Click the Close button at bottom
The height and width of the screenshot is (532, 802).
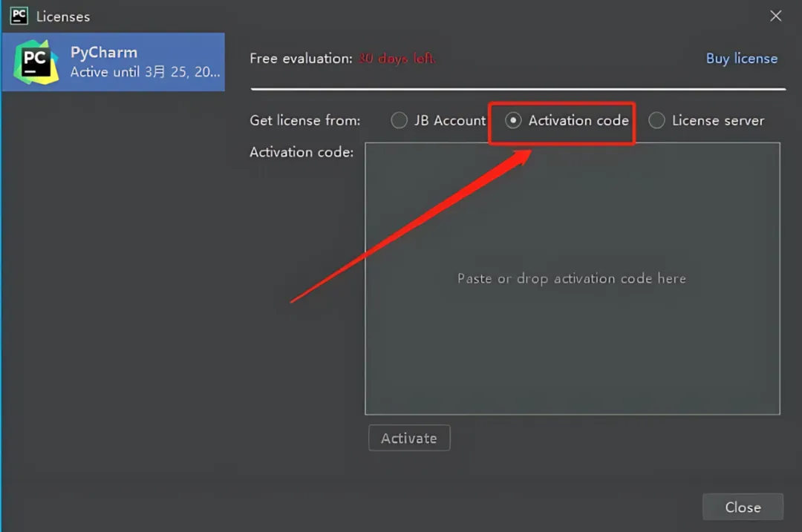(x=743, y=507)
